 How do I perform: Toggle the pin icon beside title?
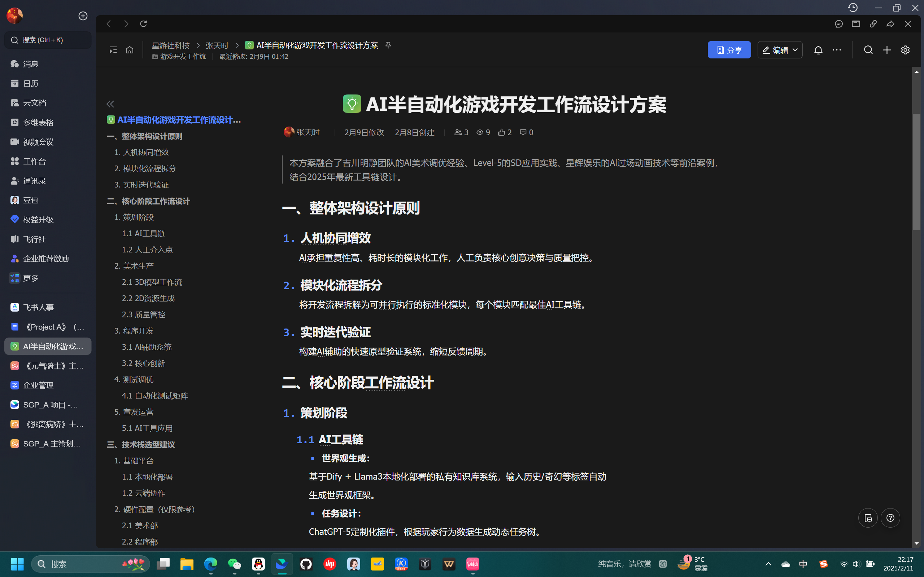388,45
